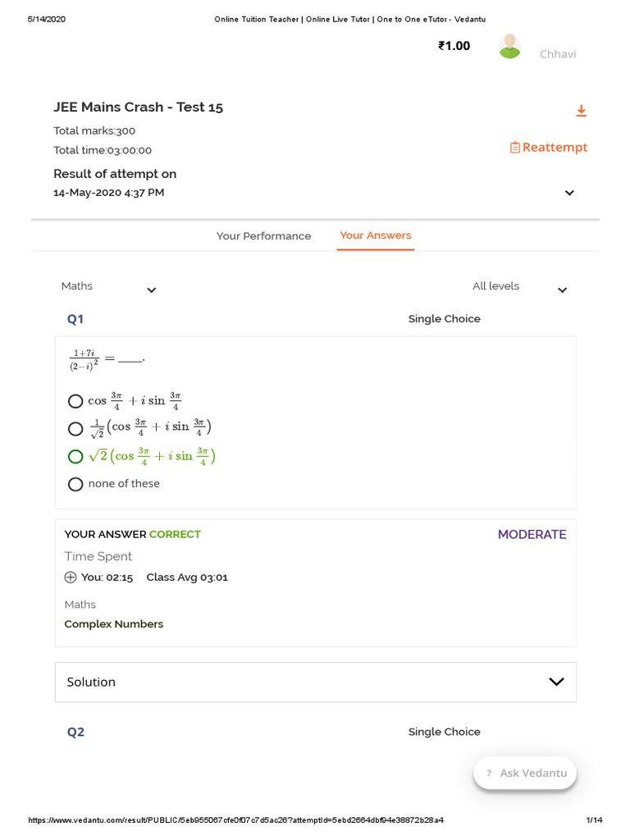Click the Complex Numbers topic link
This screenshot has width=630, height=840.
[114, 624]
